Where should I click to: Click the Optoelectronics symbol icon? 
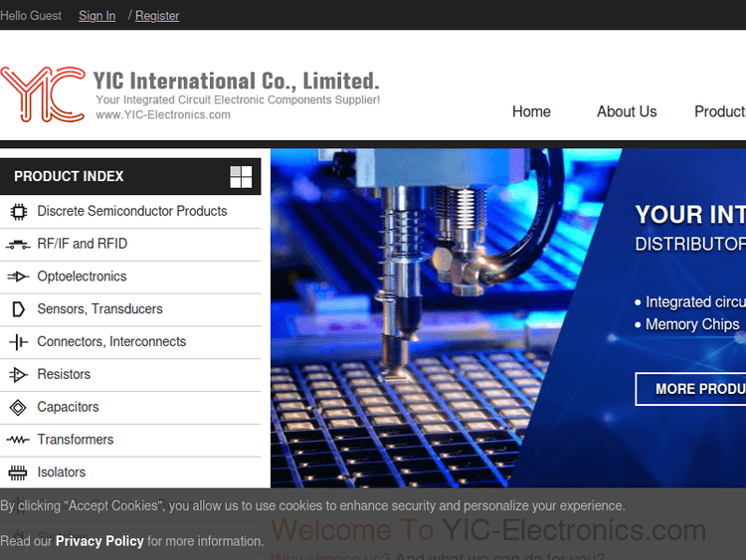coord(18,277)
